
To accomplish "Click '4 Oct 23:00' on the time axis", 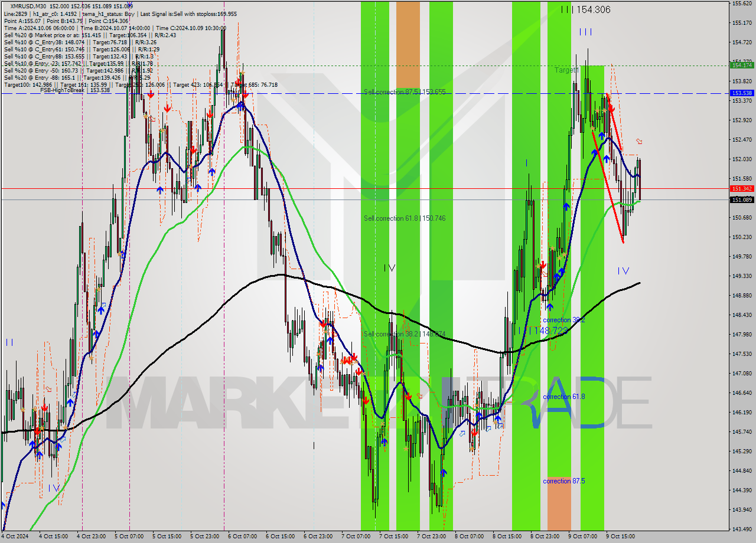I will [92, 537].
